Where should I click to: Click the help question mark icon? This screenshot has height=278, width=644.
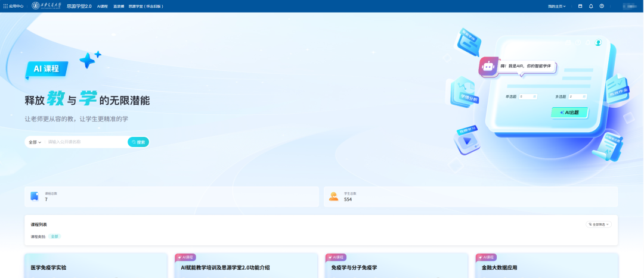[602, 6]
